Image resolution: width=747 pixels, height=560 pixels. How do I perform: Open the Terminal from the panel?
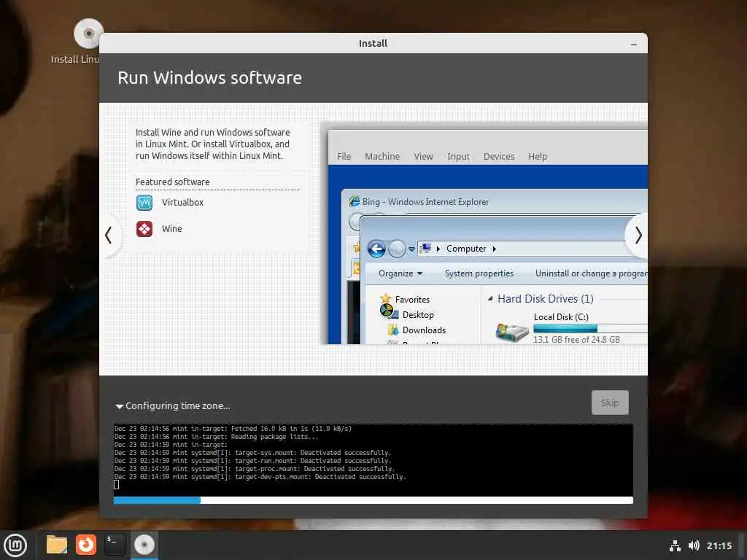[x=115, y=545]
